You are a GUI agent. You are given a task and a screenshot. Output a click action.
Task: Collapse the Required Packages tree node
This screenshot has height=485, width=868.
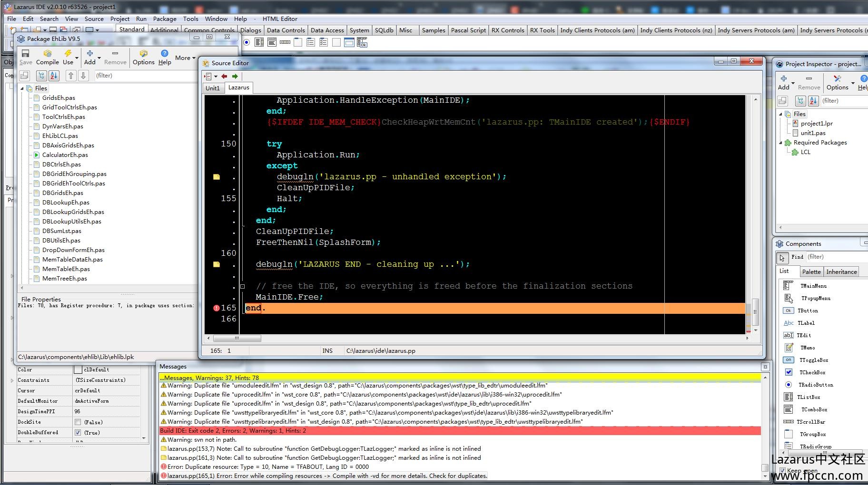[780, 143]
